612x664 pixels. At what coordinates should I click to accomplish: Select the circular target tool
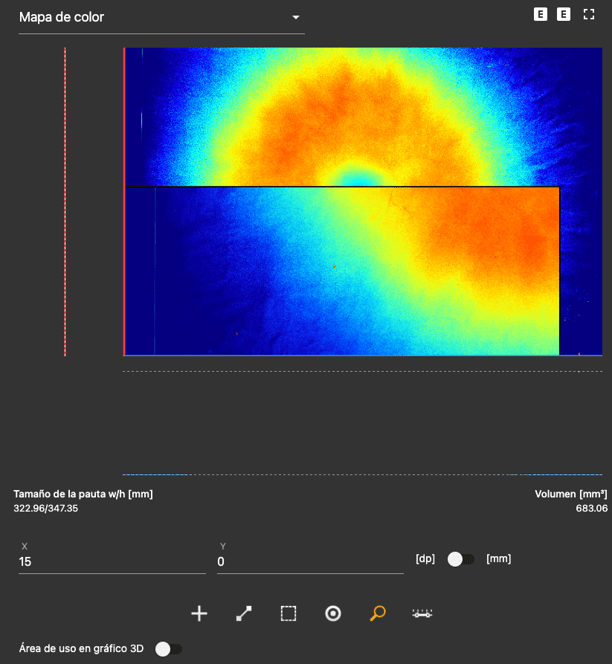(x=333, y=614)
